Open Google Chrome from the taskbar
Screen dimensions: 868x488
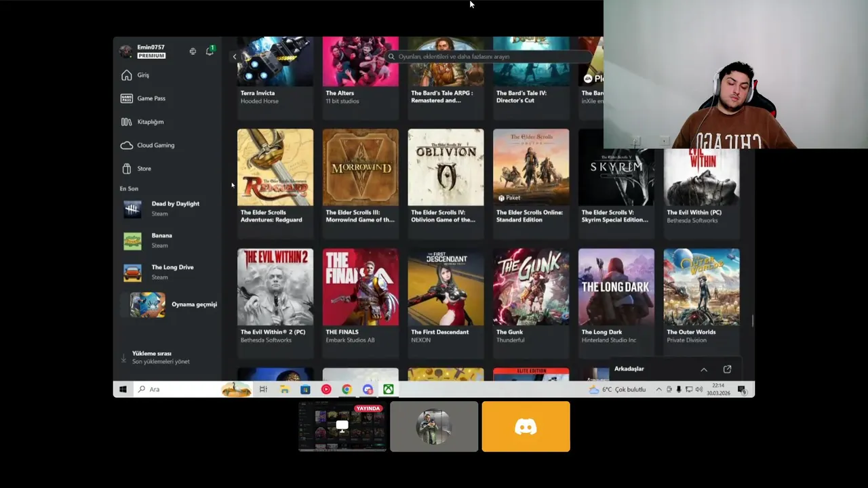point(347,389)
